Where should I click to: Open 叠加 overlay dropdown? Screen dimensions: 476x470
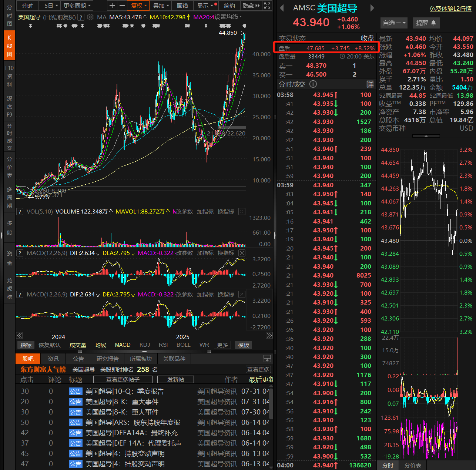[161, 6]
